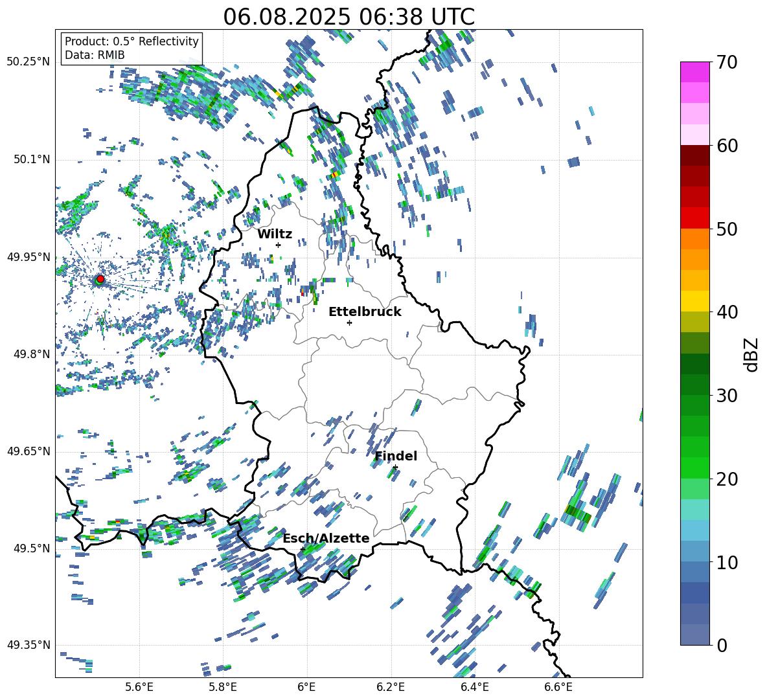Screen dimensions: 767x700
Task: Click the colorbar tick label 10
Action: pyautogui.click(x=726, y=562)
